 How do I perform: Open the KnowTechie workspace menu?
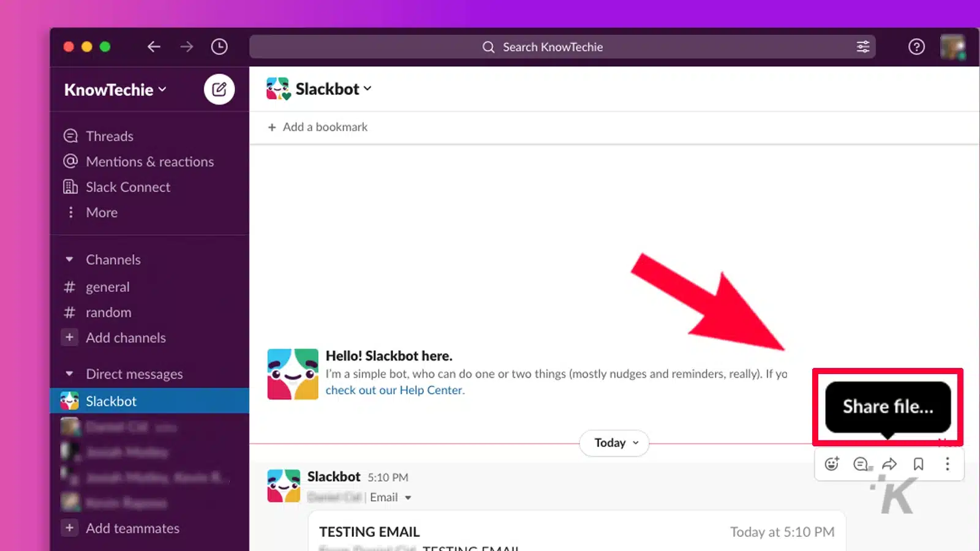(115, 89)
